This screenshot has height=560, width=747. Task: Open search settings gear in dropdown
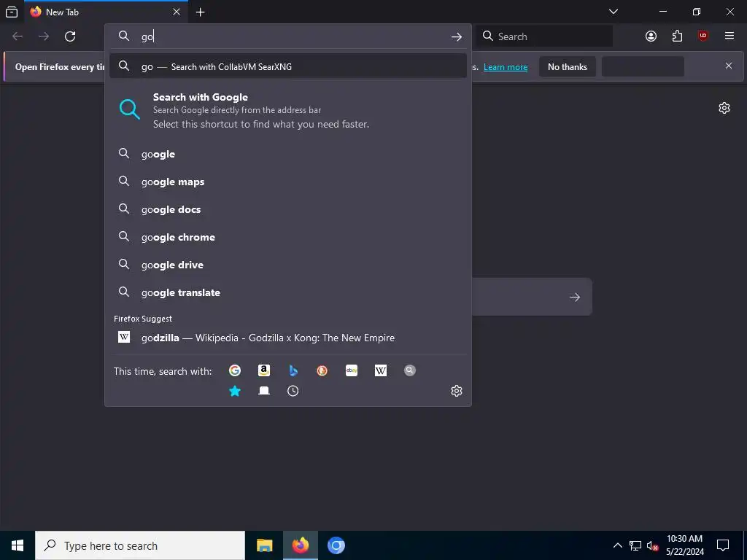click(x=457, y=391)
